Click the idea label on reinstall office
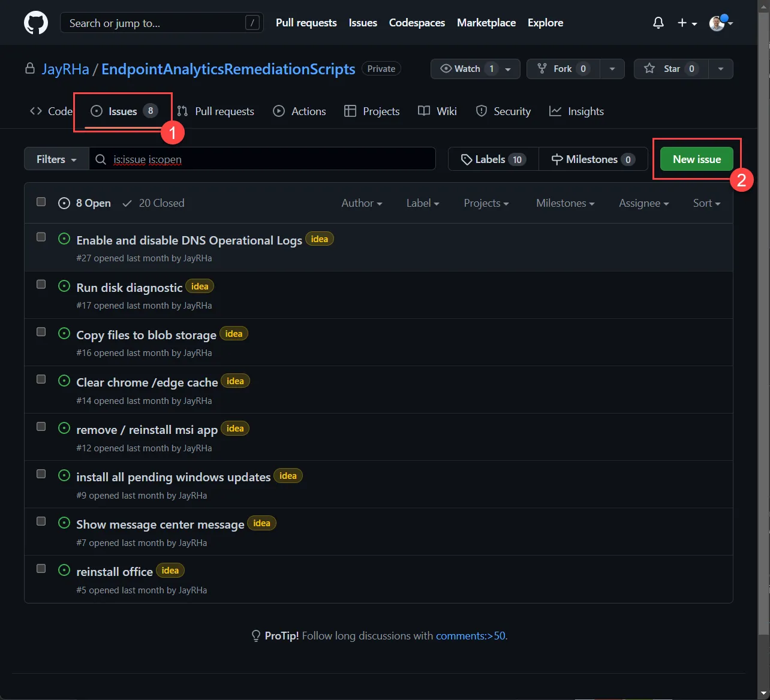Screen dimensions: 770x700 coord(170,571)
